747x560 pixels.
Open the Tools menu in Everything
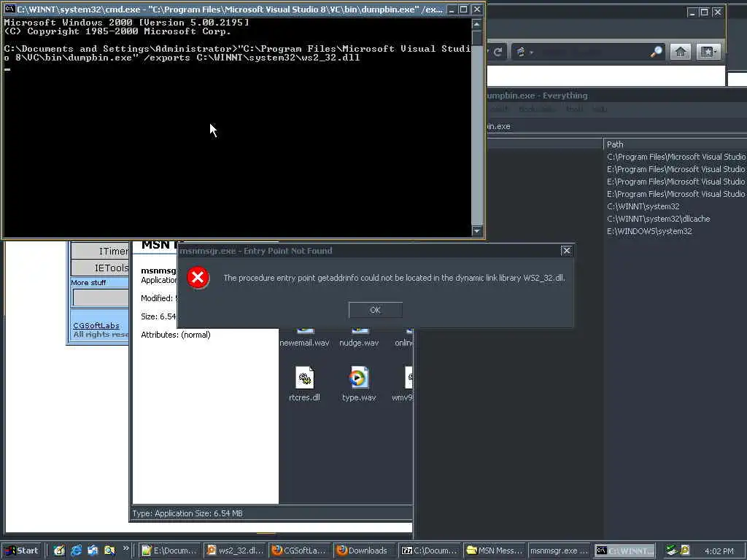(575, 109)
